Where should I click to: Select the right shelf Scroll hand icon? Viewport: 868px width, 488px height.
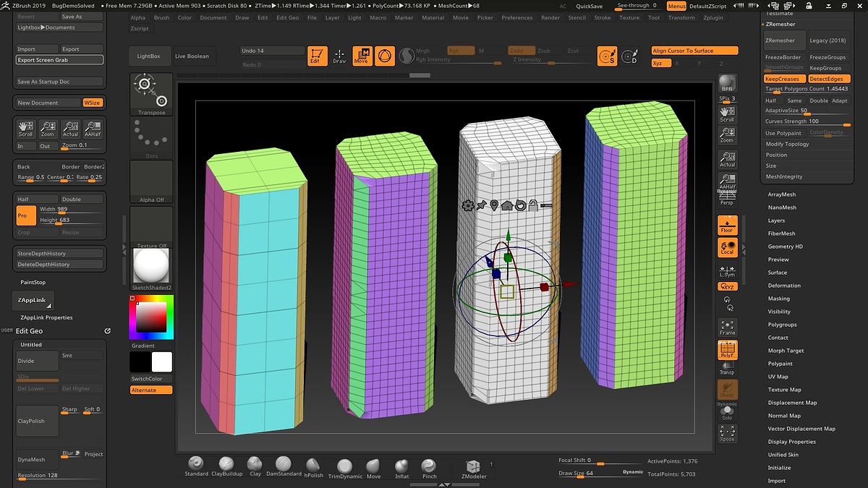tap(728, 114)
